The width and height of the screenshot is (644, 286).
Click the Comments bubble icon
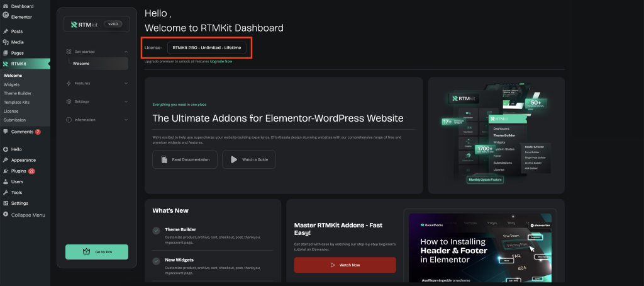(x=6, y=132)
